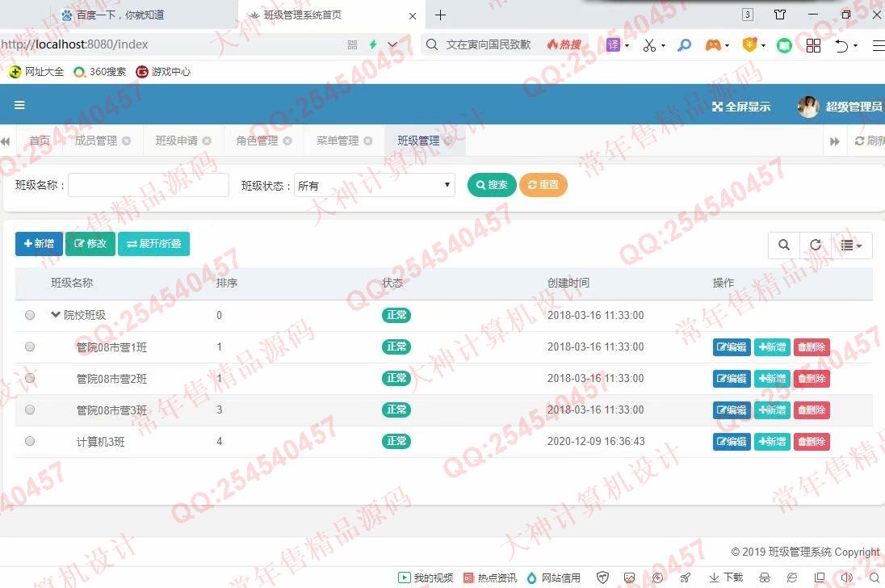Select radio button for 管院08市营2班
This screenshot has width=885, height=588.
[30, 378]
